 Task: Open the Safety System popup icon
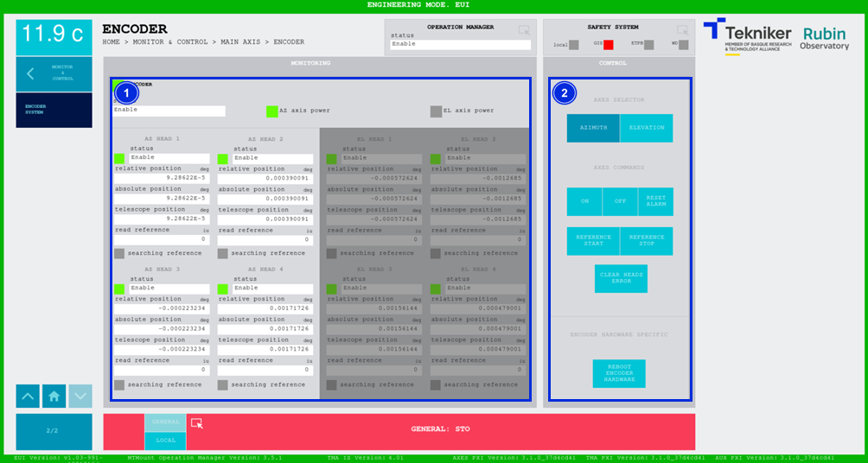coord(682,30)
